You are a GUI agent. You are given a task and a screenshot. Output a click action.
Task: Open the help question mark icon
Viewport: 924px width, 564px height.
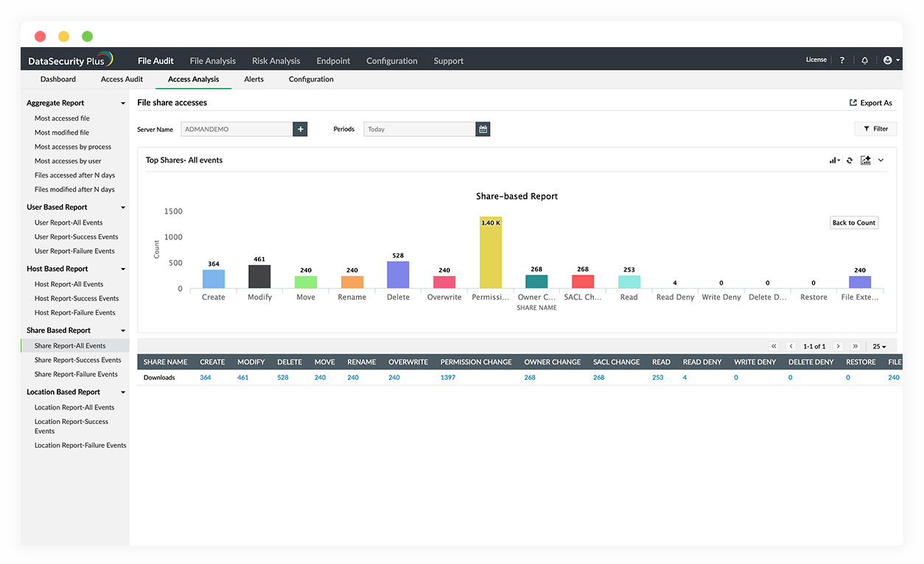coord(841,60)
